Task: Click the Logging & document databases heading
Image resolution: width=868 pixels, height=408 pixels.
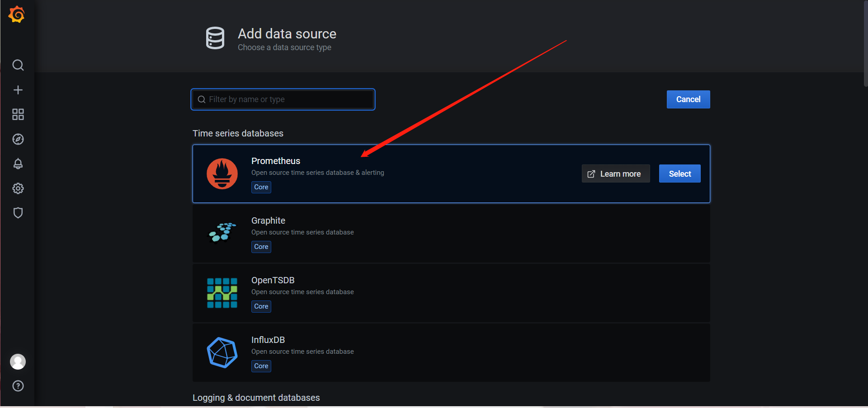Action: (x=256, y=398)
